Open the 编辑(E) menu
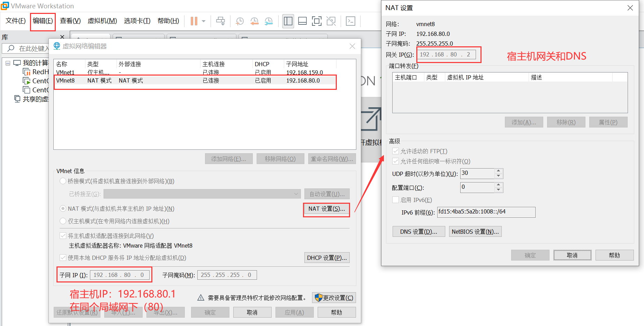Viewport: 644px width, 326px height. (43, 21)
